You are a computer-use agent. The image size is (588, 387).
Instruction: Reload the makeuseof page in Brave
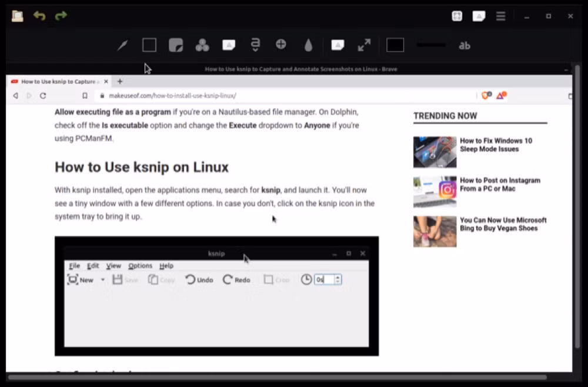point(43,96)
